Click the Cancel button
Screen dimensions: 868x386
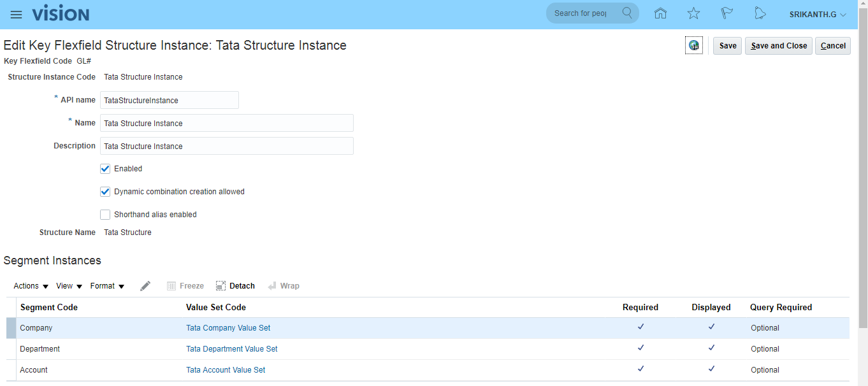tap(832, 46)
